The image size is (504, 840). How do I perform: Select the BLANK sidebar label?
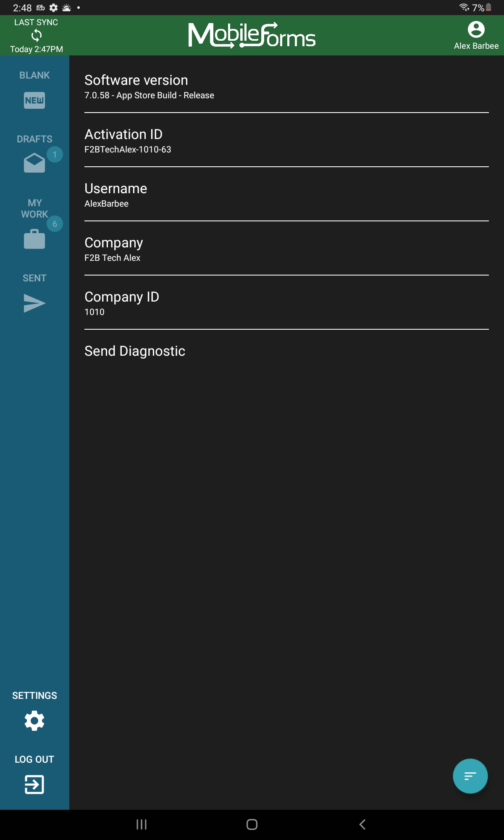point(34,75)
